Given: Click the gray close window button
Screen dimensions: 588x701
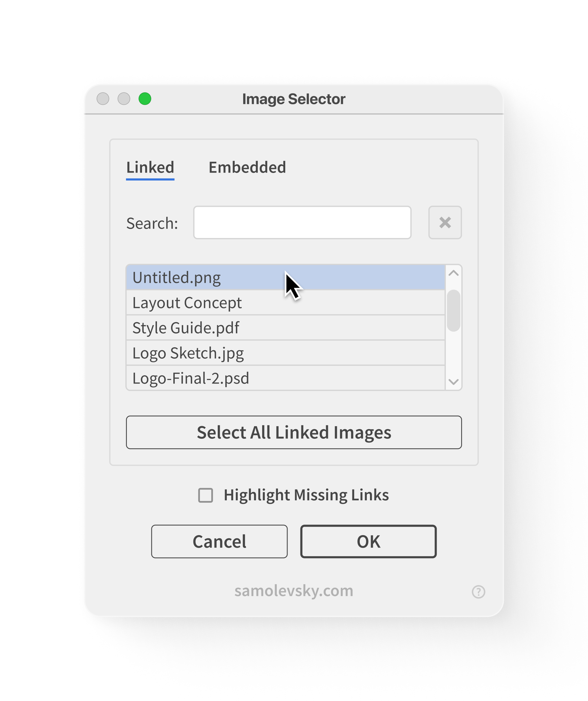Looking at the screenshot, I should click(103, 99).
